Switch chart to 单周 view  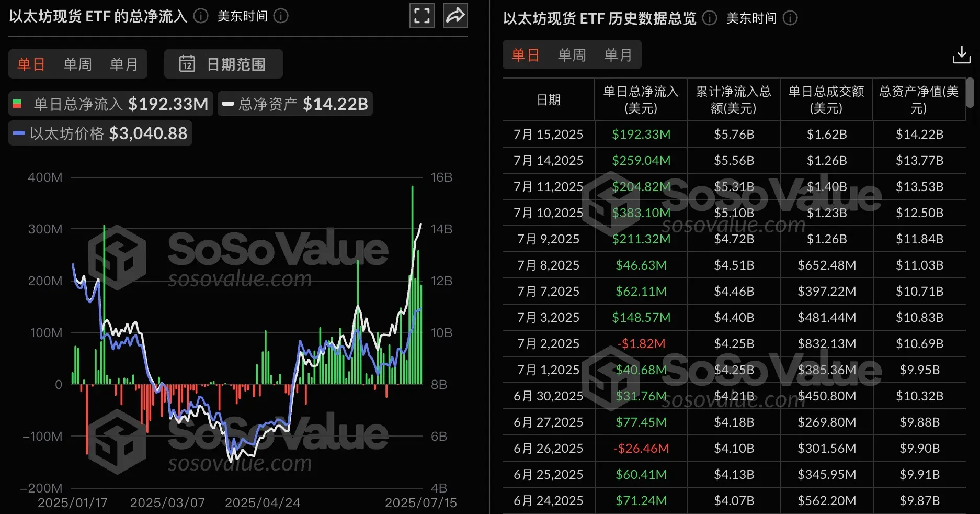(77, 64)
